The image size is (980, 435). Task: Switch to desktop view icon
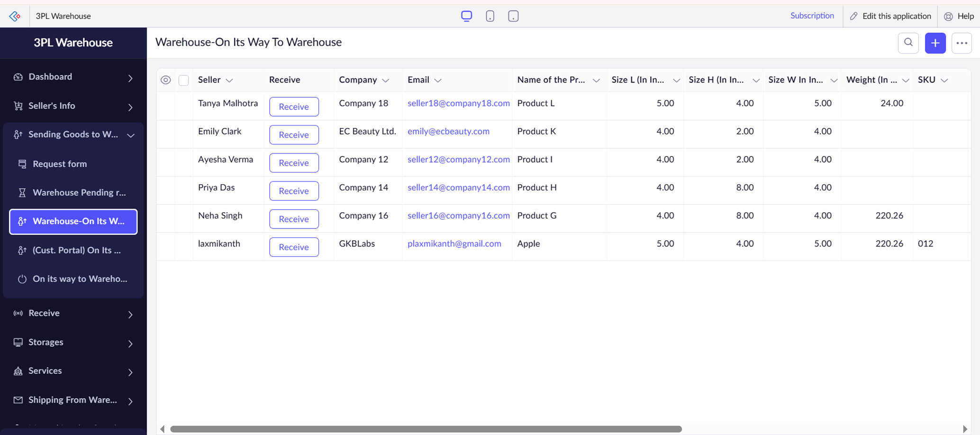tap(466, 16)
